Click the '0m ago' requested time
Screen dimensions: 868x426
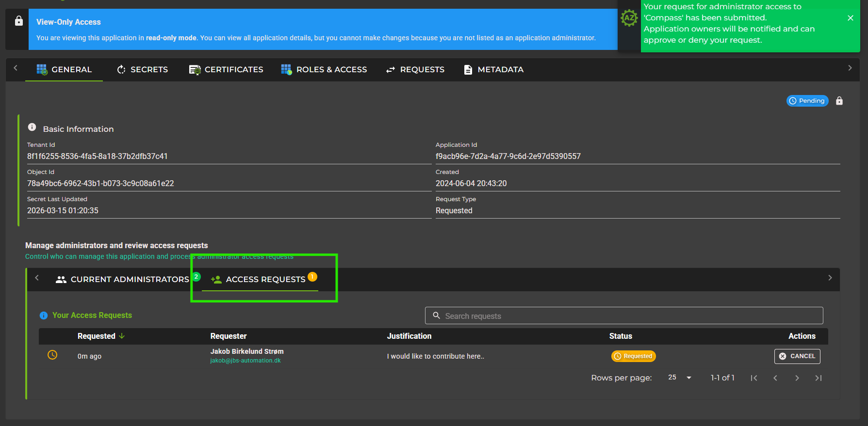(89, 356)
